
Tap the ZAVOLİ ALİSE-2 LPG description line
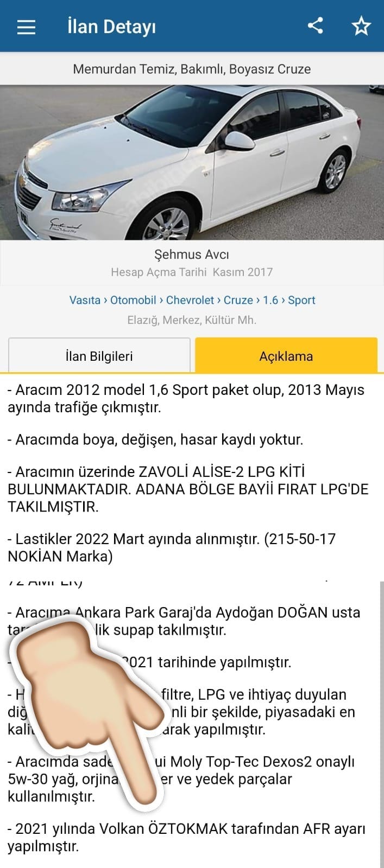point(188,489)
